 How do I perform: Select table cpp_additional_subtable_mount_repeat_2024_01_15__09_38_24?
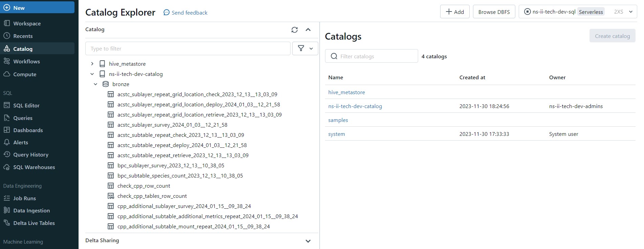coord(194,226)
